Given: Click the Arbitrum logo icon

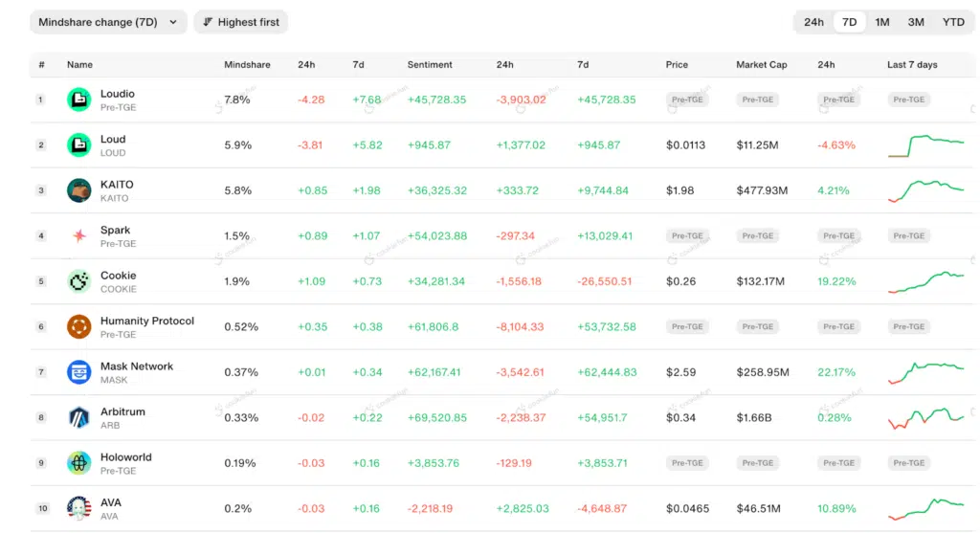Looking at the screenshot, I should tap(78, 417).
